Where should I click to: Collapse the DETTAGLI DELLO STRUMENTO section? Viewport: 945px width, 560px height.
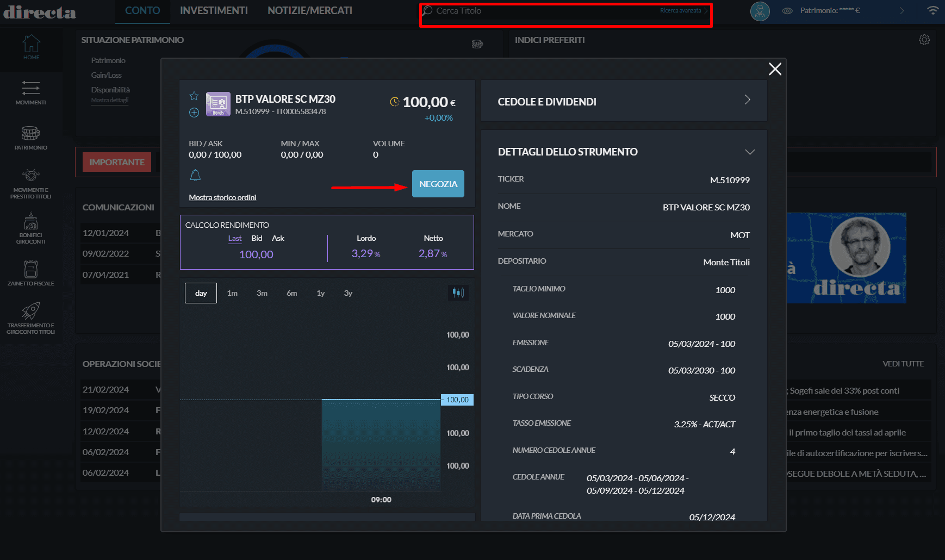pyautogui.click(x=751, y=152)
